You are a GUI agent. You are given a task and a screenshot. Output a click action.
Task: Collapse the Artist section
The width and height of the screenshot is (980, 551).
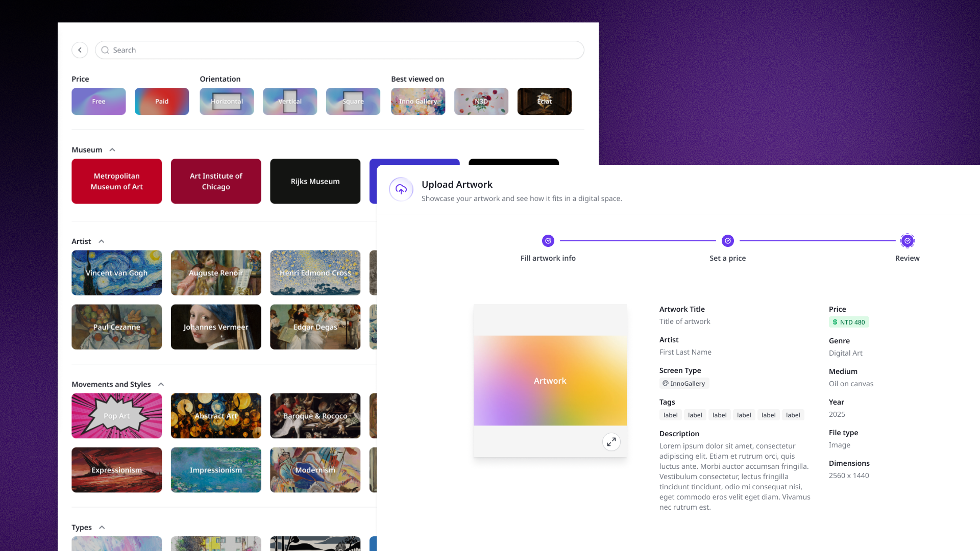[x=102, y=241]
